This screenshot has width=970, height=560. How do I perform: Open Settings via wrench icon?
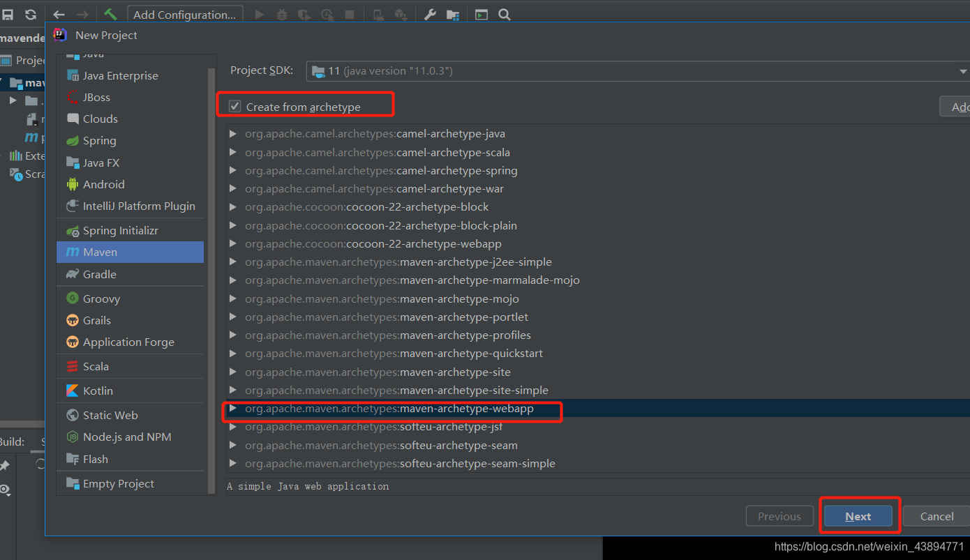(430, 15)
